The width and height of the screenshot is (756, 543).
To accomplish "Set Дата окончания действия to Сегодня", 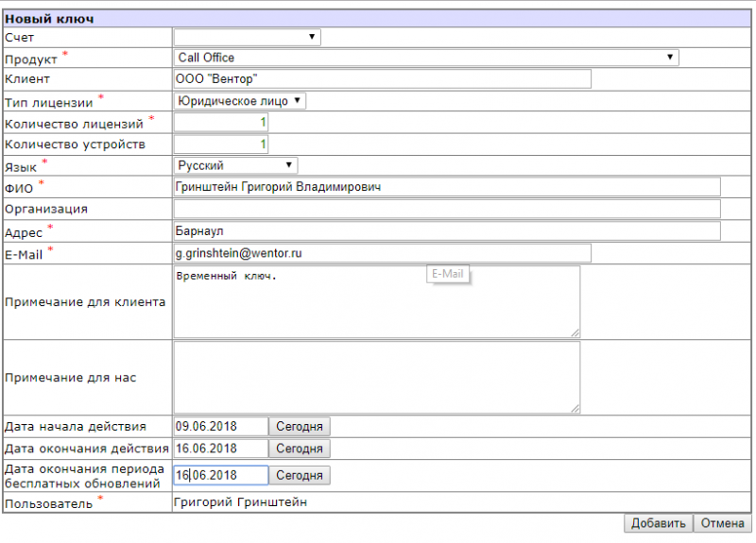I will click(300, 449).
